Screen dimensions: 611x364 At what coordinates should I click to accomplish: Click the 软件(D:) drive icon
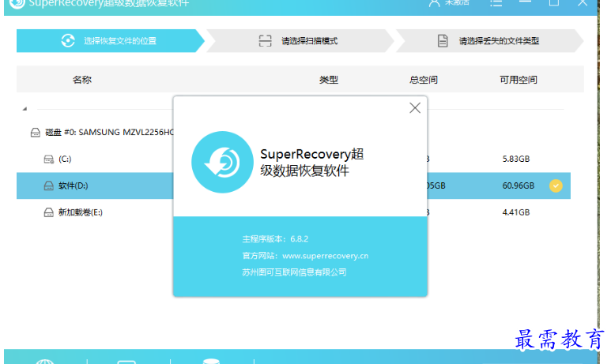(x=49, y=186)
